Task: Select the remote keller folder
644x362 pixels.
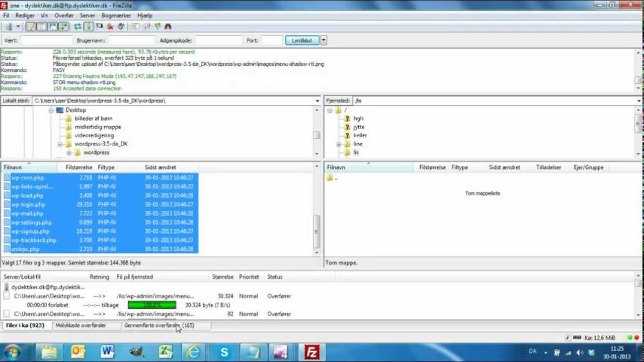Action: tap(360, 135)
